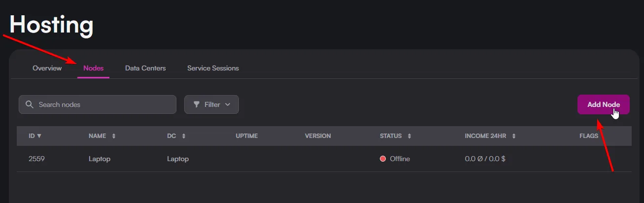
Task: Open the Filter dropdown
Action: 211,104
